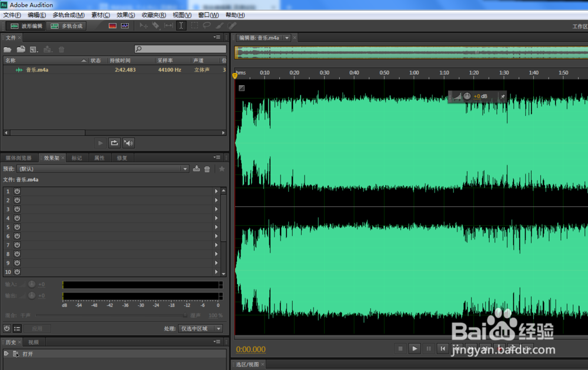Open editor file dropdown for 音乐.m4a
This screenshot has height=370, width=588.
(287, 38)
